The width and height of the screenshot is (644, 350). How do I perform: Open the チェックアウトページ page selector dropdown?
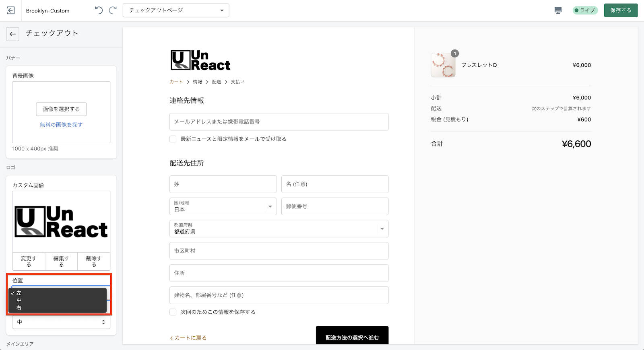176,10
